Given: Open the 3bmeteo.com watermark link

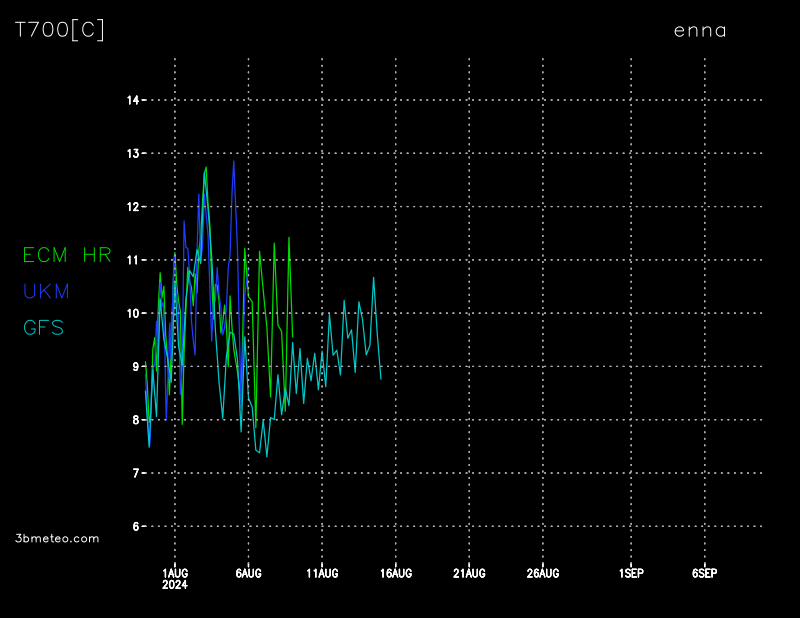Looking at the screenshot, I should [57, 538].
